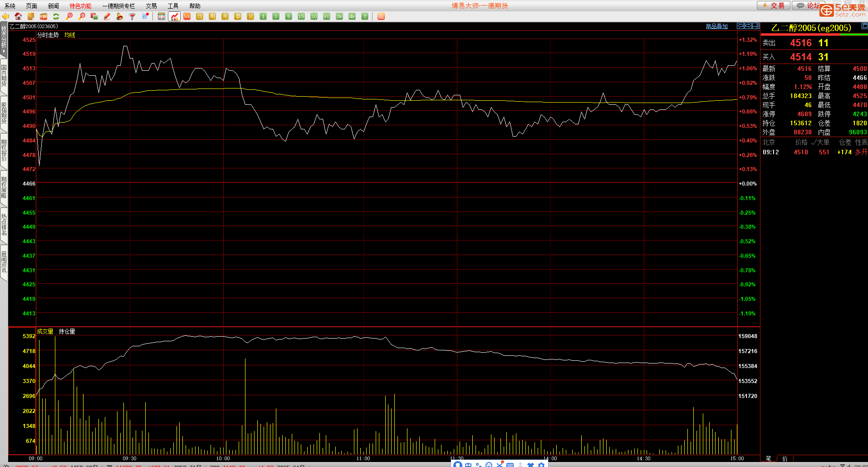Zoom in with magnifier plus icon
868x467 pixels.
(69, 16)
